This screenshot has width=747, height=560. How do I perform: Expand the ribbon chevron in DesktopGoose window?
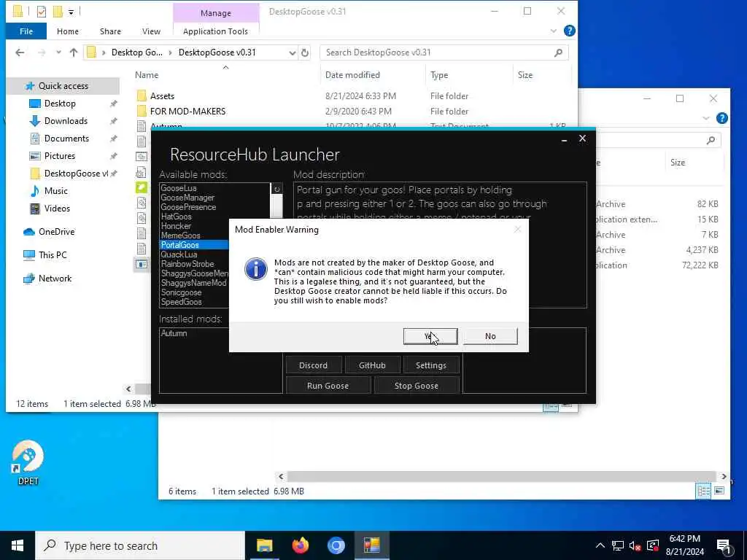click(553, 31)
